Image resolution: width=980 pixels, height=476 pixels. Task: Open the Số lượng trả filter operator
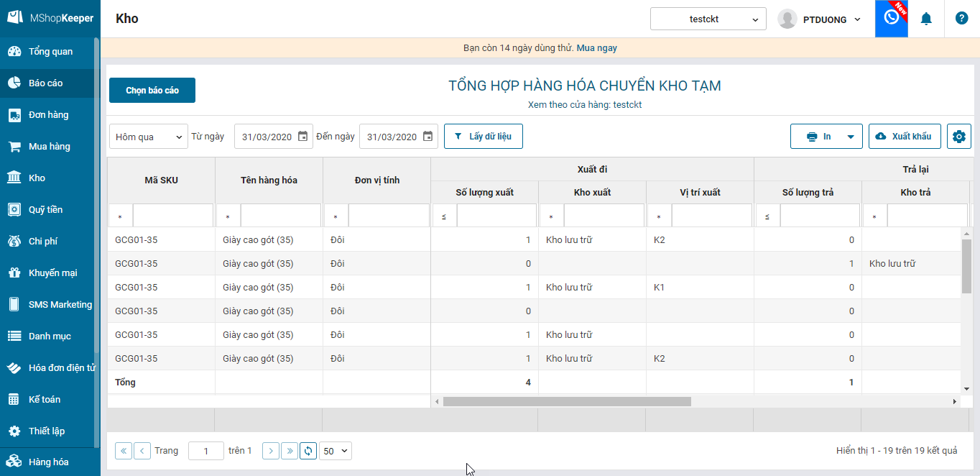click(x=768, y=216)
